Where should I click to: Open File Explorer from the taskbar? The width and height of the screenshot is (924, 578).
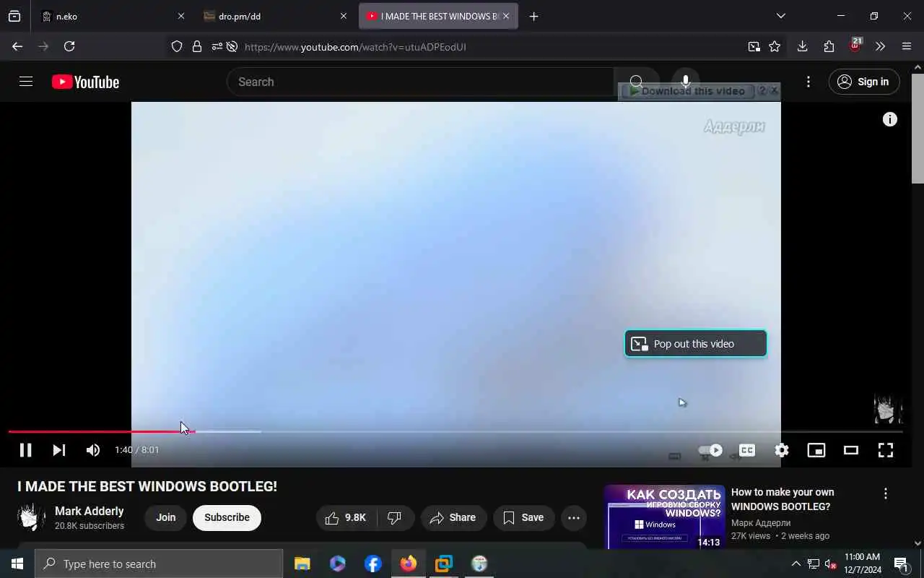(x=302, y=564)
